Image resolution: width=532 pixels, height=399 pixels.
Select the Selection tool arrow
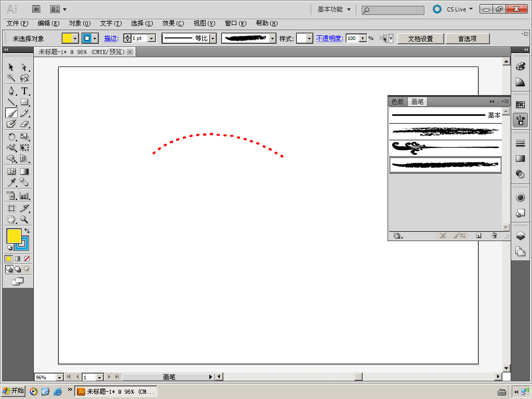11,67
